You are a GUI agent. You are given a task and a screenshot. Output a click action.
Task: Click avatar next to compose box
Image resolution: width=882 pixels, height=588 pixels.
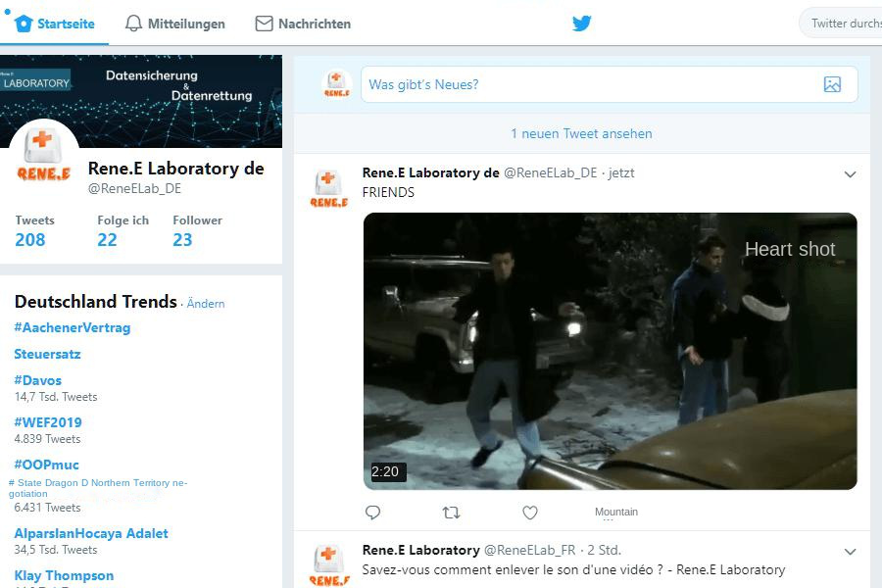tap(336, 84)
